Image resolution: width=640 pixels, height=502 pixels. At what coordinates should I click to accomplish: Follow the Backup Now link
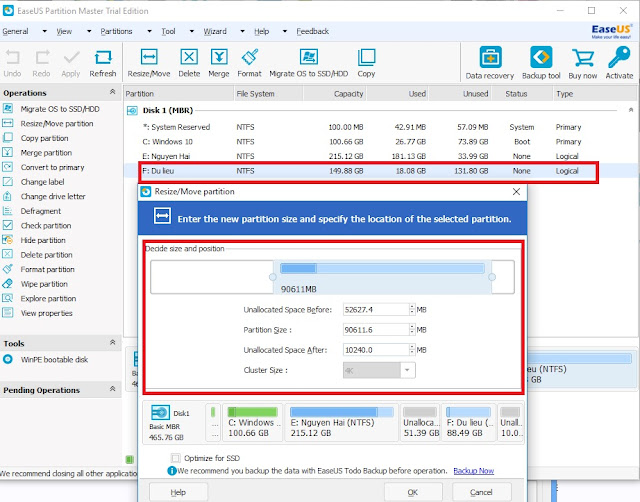(x=473, y=471)
